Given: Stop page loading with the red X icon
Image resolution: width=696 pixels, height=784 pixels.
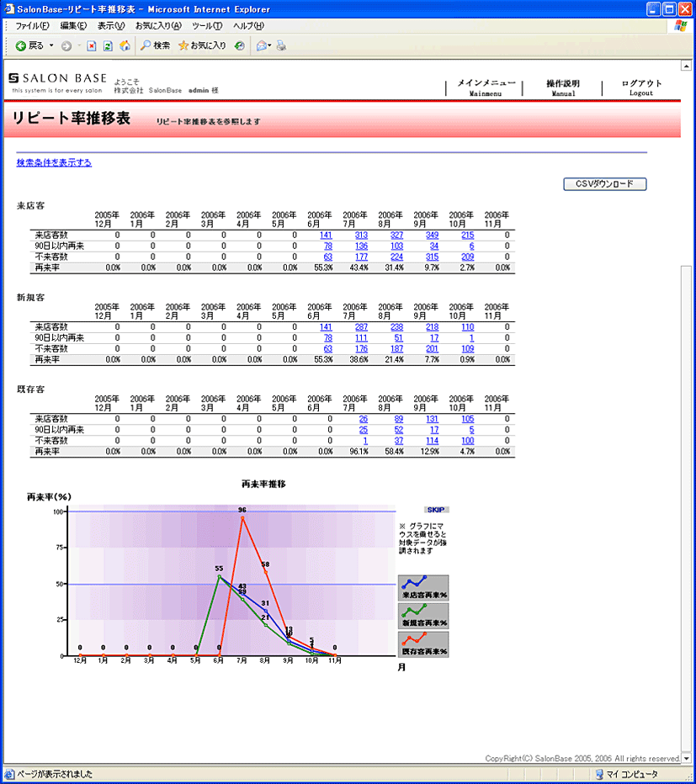Looking at the screenshot, I should (x=92, y=46).
